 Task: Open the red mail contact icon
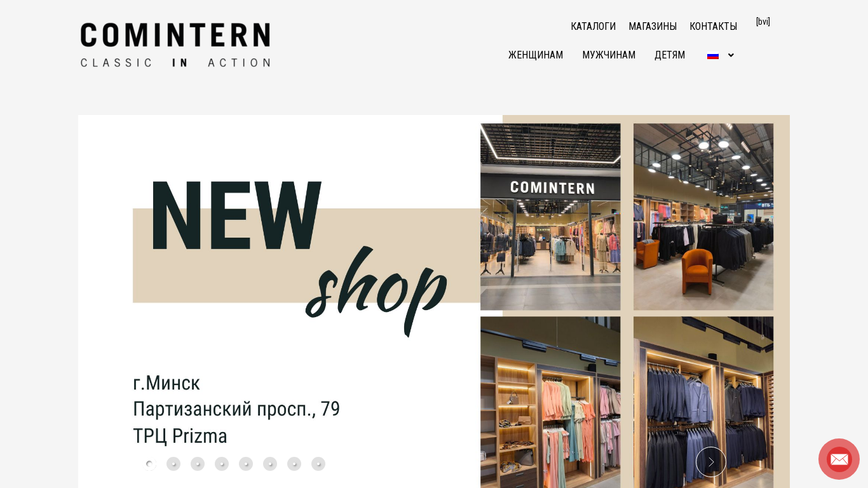(839, 459)
